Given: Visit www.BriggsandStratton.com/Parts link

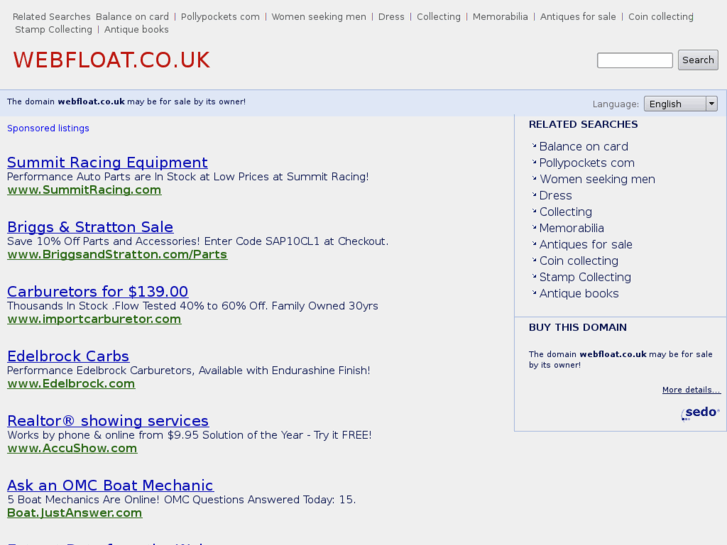Looking at the screenshot, I should (x=117, y=254).
